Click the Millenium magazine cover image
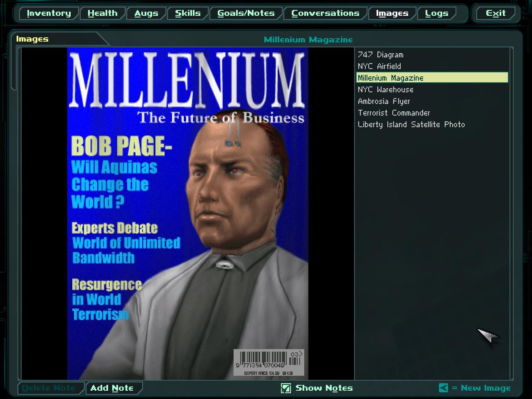532x399 pixels. 187,213
